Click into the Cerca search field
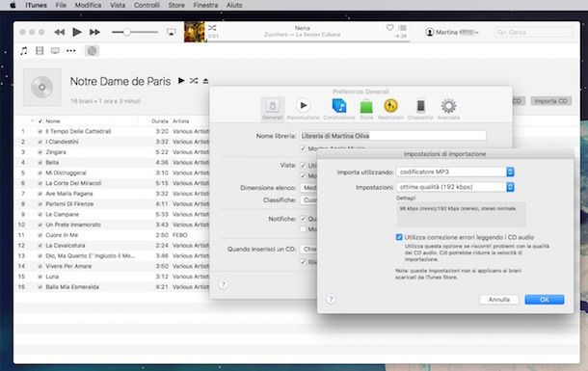The width and height of the screenshot is (588, 371). point(534,32)
